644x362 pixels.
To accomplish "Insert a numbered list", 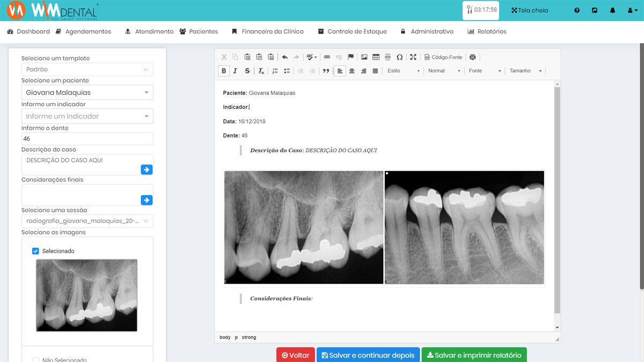I will point(275,71).
